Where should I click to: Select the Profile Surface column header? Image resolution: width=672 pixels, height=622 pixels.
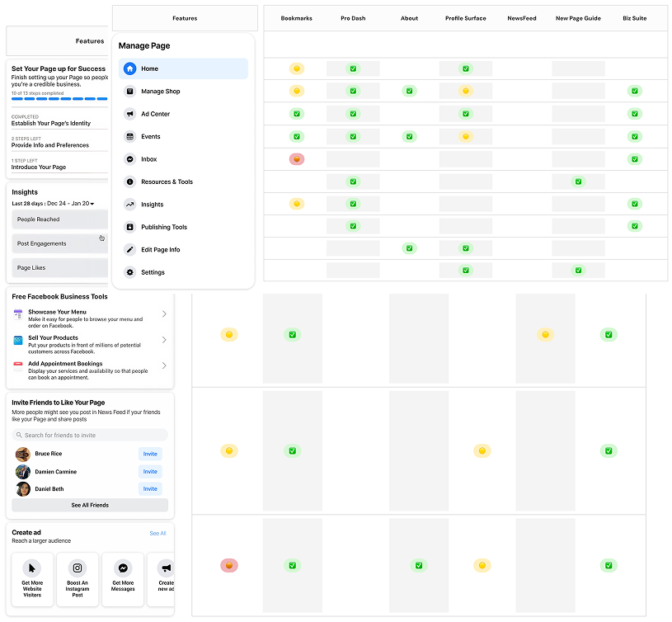pyautogui.click(x=465, y=18)
